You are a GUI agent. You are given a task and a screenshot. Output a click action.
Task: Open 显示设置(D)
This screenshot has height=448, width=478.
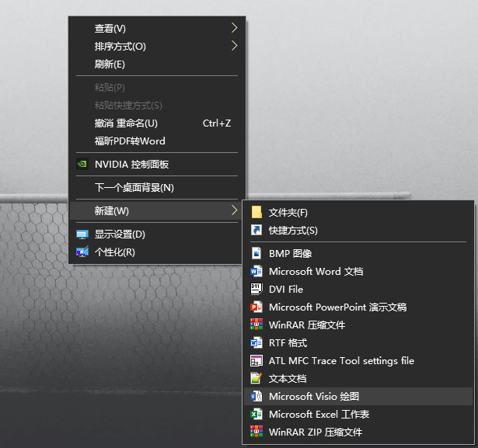coord(157,234)
